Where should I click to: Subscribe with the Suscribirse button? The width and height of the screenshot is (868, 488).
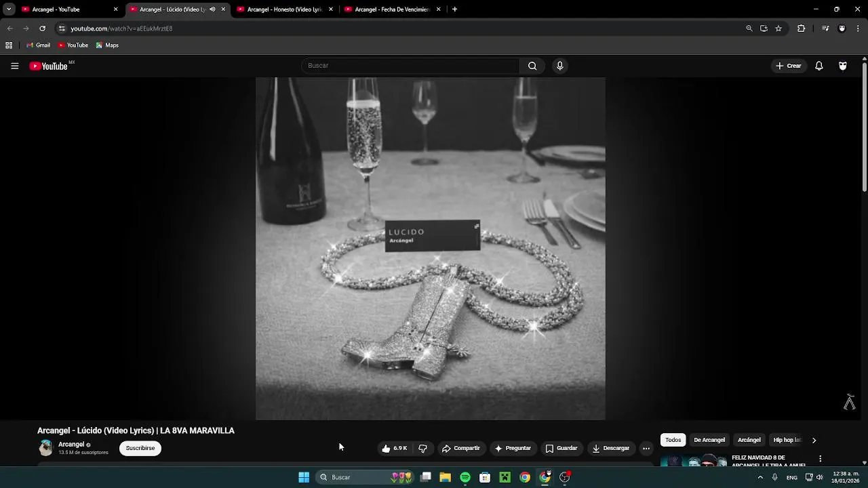point(140,448)
